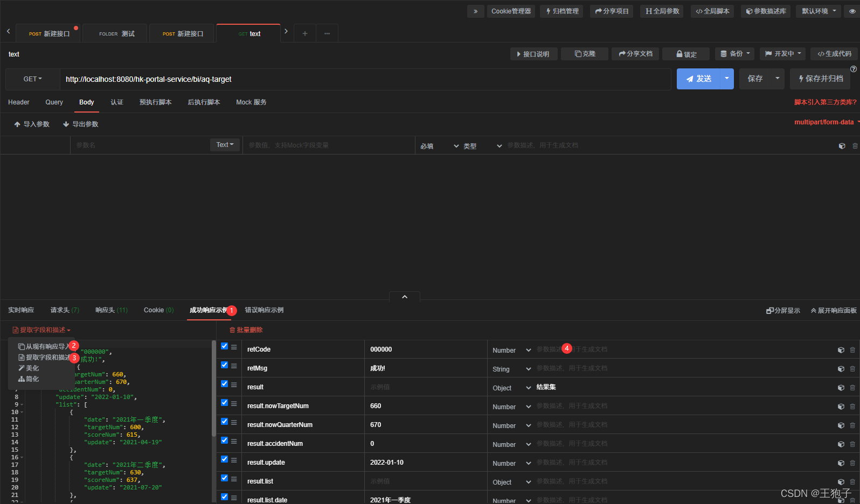The image size is (860, 504).
Task: Switch to the Header tab
Action: point(19,102)
